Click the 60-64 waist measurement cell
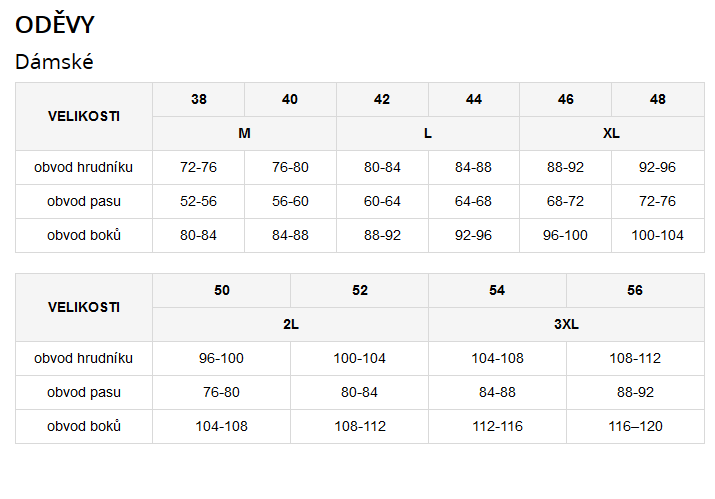Screen dimensions: 715x499 tap(382, 201)
